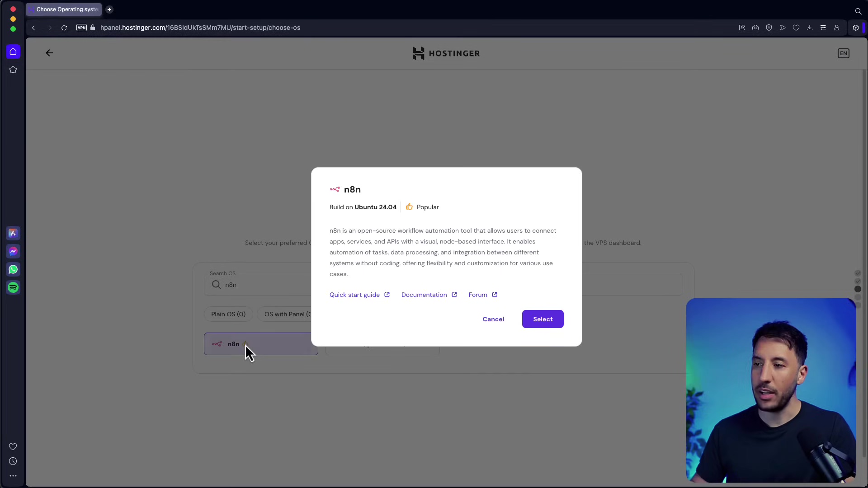Viewport: 868px width, 488px height.
Task: Click the Forum external link icon
Action: tap(495, 295)
